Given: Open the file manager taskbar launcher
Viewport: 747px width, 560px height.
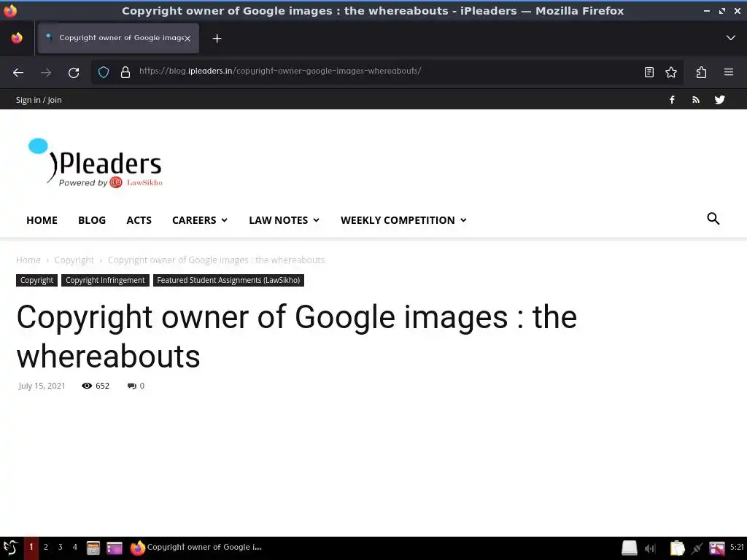Looking at the screenshot, I should point(93,548).
